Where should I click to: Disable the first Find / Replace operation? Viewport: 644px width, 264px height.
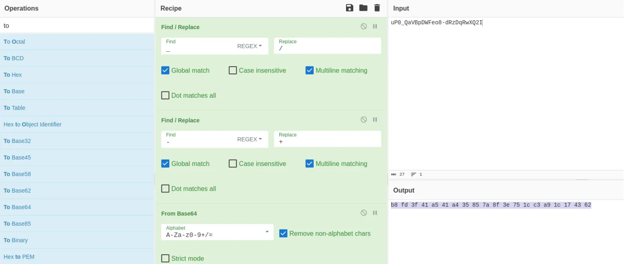coord(364,26)
